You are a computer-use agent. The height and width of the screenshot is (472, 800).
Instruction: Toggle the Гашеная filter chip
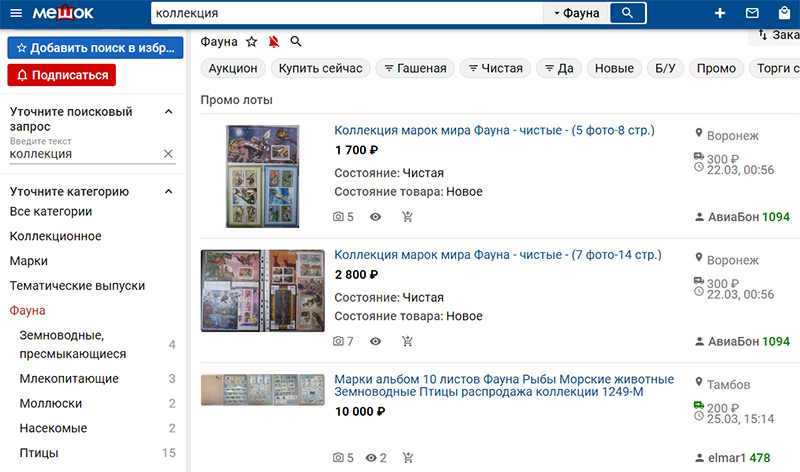tap(415, 68)
